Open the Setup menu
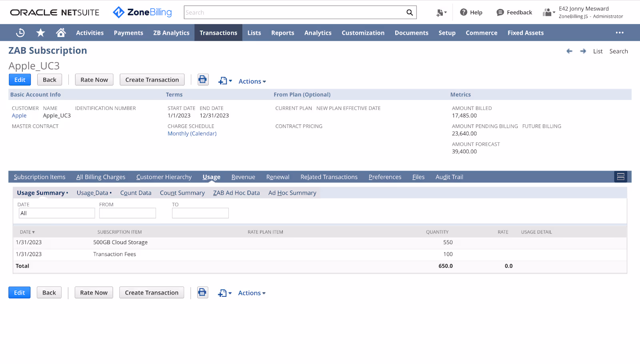 point(447,33)
